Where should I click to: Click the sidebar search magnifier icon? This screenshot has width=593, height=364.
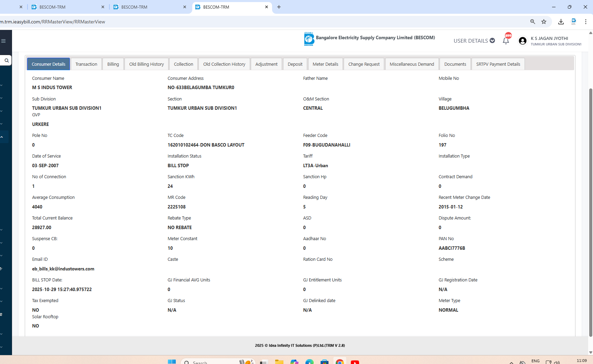point(6,61)
